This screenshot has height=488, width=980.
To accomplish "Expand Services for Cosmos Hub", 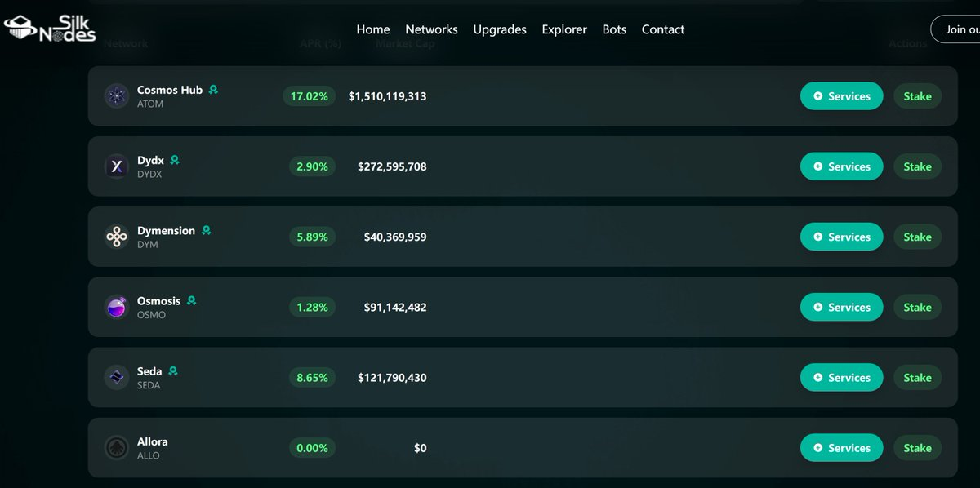I will (x=841, y=96).
